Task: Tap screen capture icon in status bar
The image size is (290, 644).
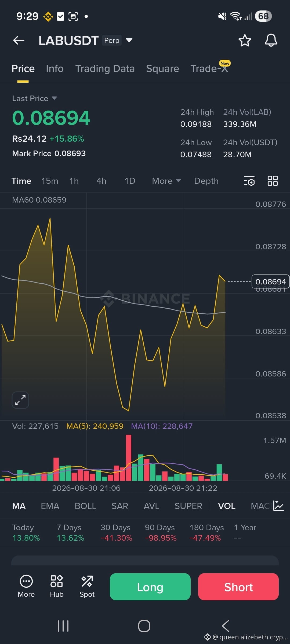Action: pos(73,17)
